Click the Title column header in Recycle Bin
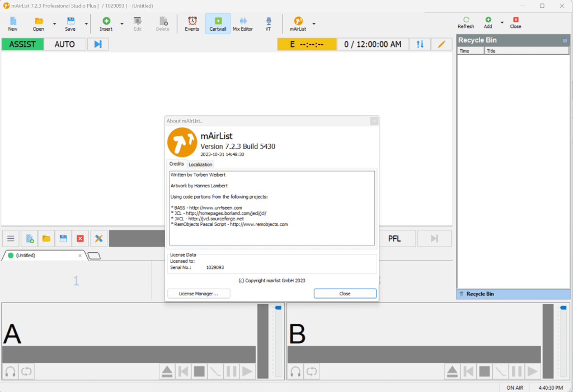 tap(526, 51)
